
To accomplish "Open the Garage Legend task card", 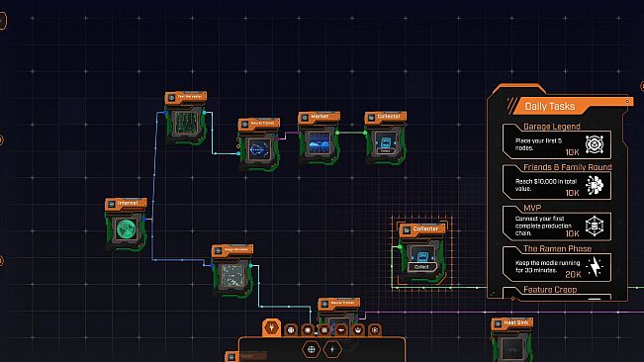I will pos(557,141).
